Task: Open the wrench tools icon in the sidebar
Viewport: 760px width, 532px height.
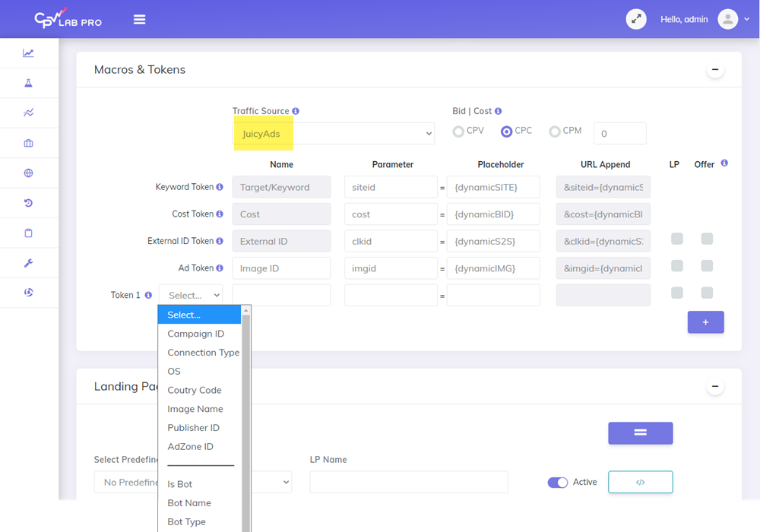Action: 28,263
